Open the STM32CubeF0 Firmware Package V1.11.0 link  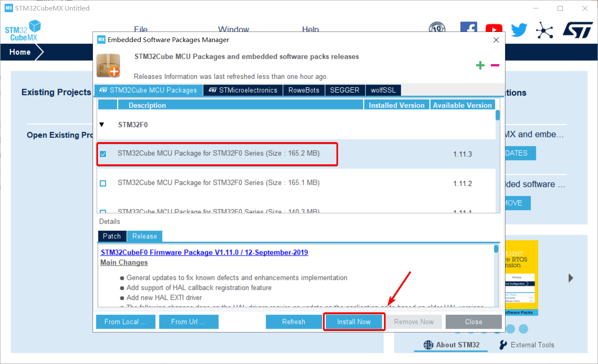pos(204,252)
